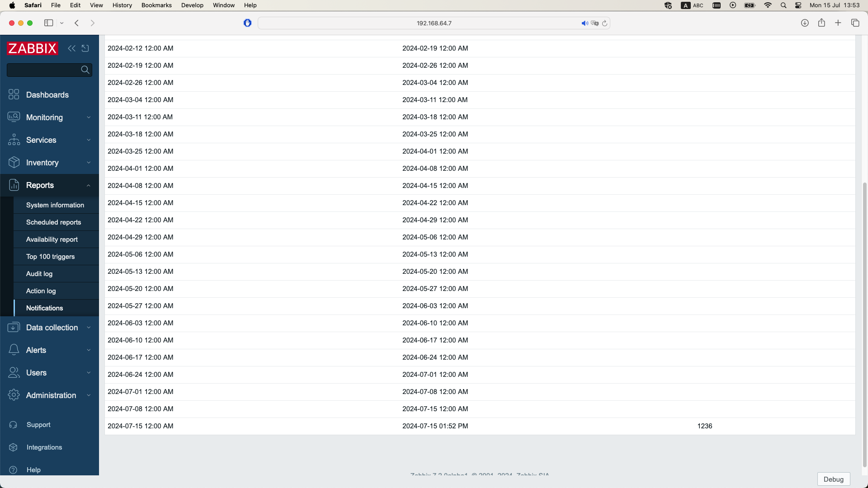This screenshot has height=488, width=868.
Task: Click the 1Password extension icon
Action: point(247,23)
